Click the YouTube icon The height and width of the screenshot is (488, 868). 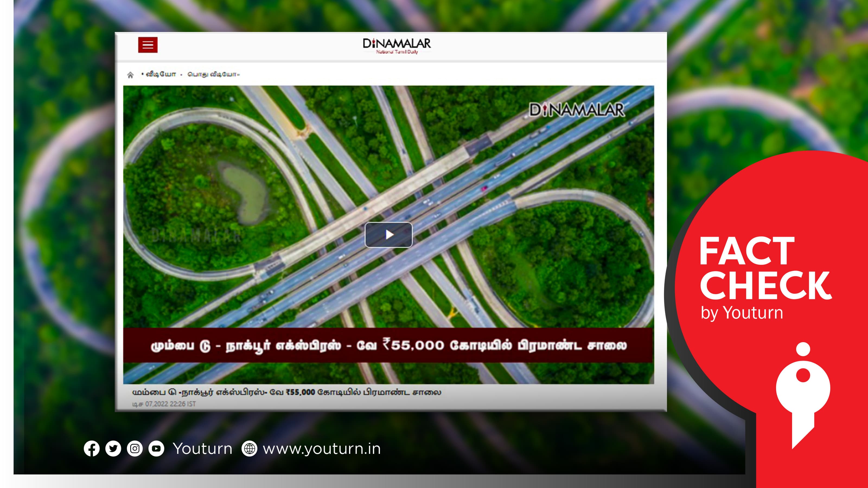pos(156,449)
